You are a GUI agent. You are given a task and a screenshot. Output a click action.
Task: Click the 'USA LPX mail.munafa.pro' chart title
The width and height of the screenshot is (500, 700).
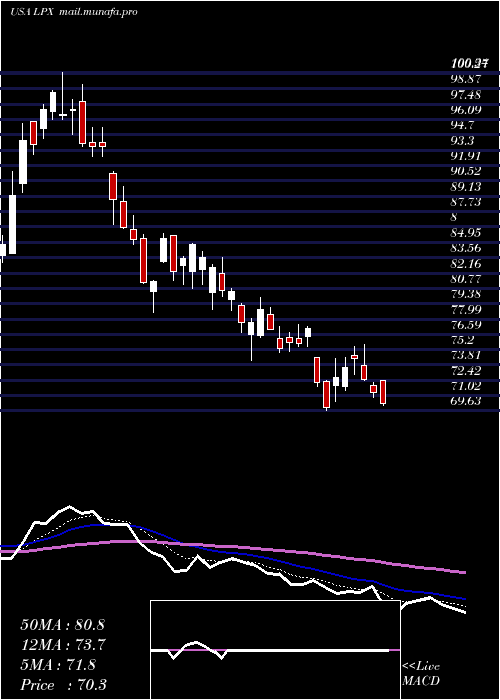pos(74,12)
